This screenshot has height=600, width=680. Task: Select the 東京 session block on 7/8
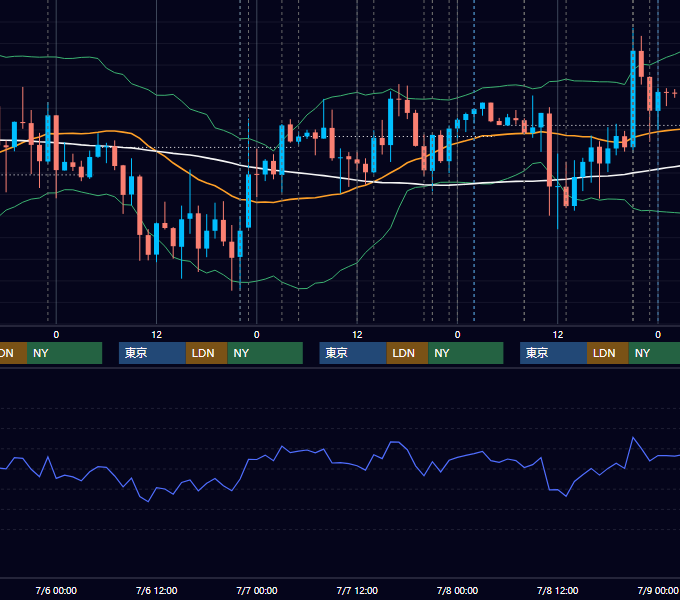553,353
